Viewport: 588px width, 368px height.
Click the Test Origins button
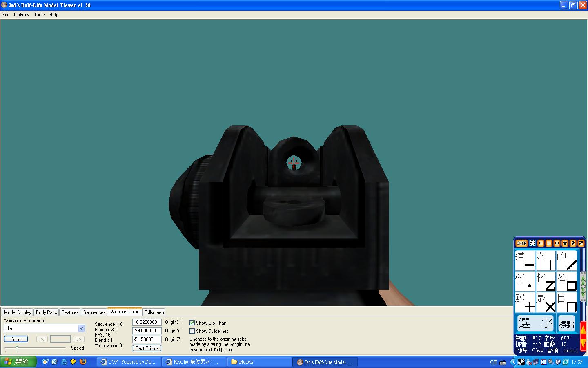(x=147, y=348)
